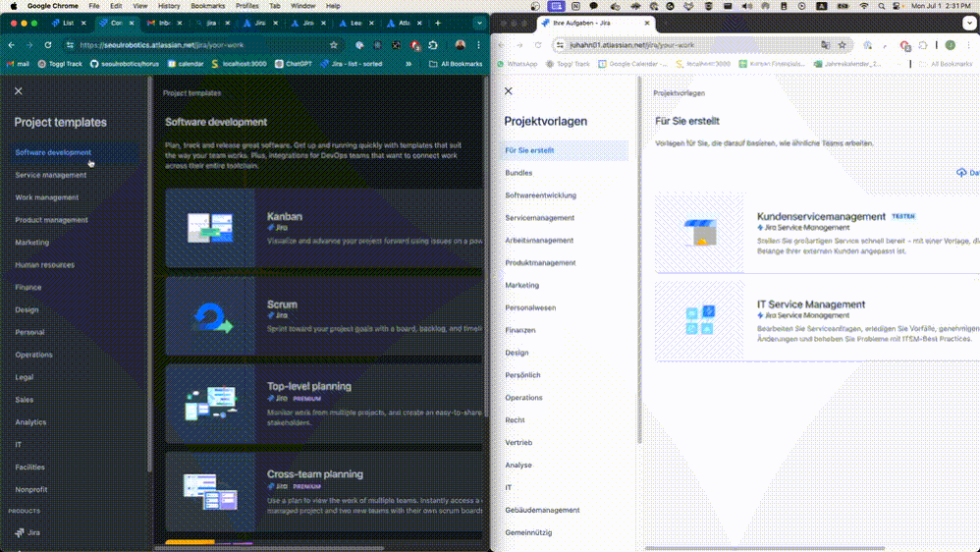Switch to the 'List' tab in left window
The image size is (980, 552).
pyautogui.click(x=68, y=24)
